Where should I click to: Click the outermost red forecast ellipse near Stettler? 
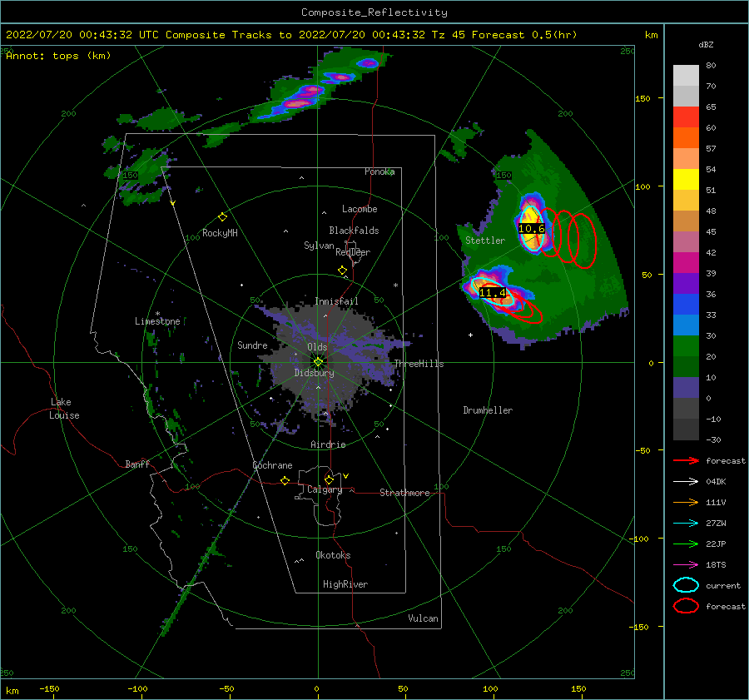583,240
